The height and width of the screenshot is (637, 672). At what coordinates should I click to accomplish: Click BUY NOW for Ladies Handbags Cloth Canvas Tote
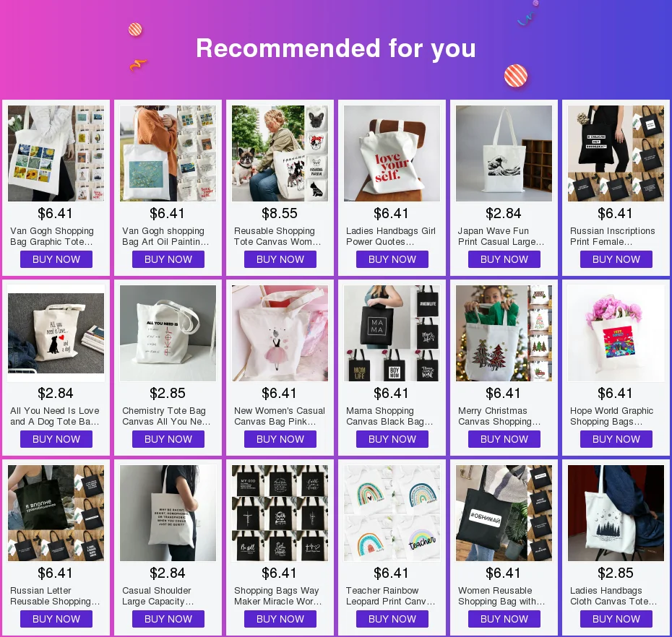(616, 619)
